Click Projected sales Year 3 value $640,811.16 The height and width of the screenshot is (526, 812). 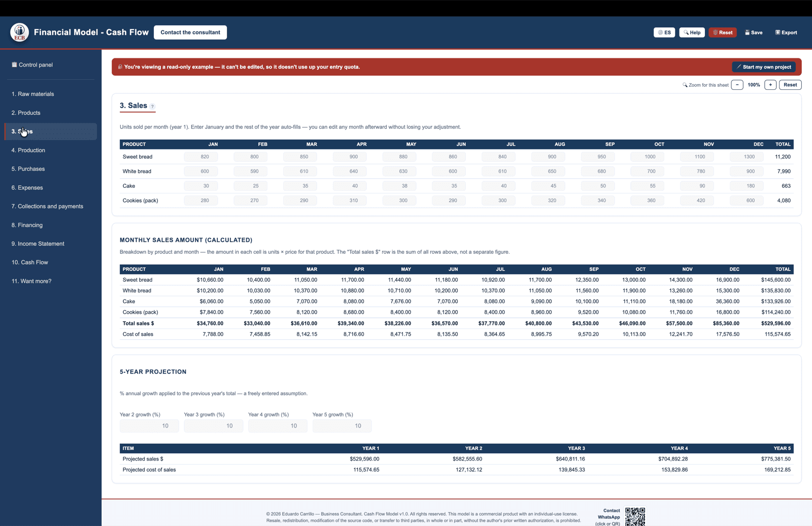coord(570,459)
